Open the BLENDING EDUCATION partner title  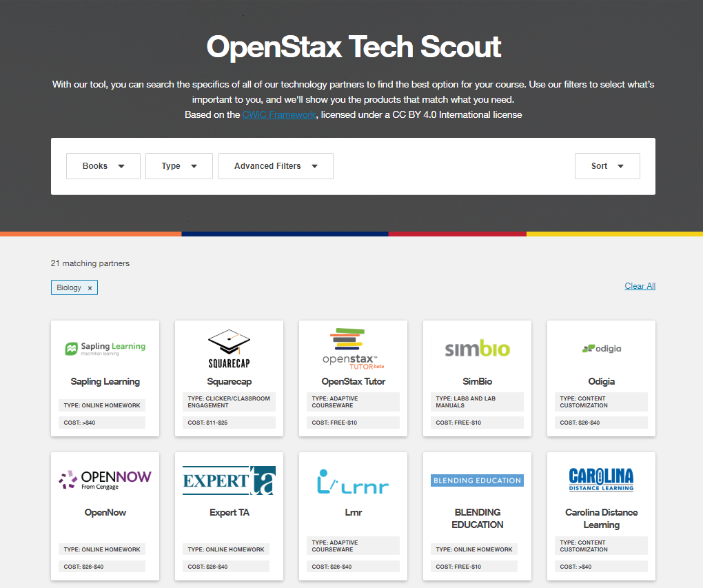477,518
